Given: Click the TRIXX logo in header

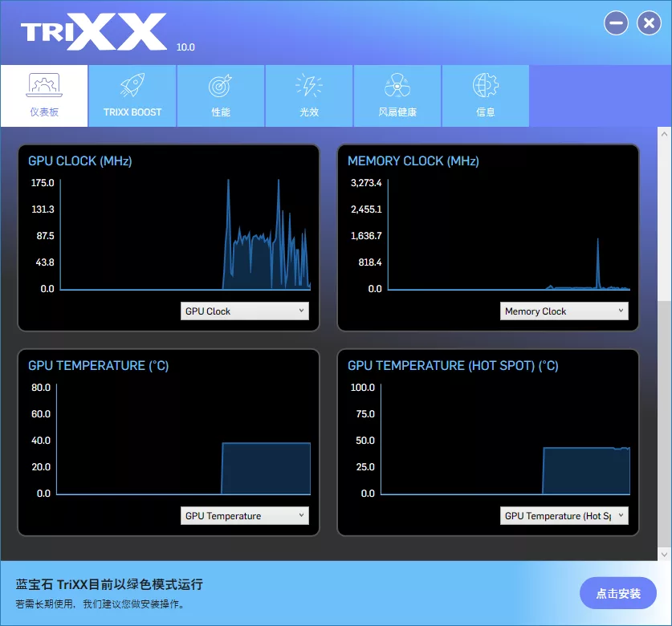Looking at the screenshot, I should pos(94,32).
